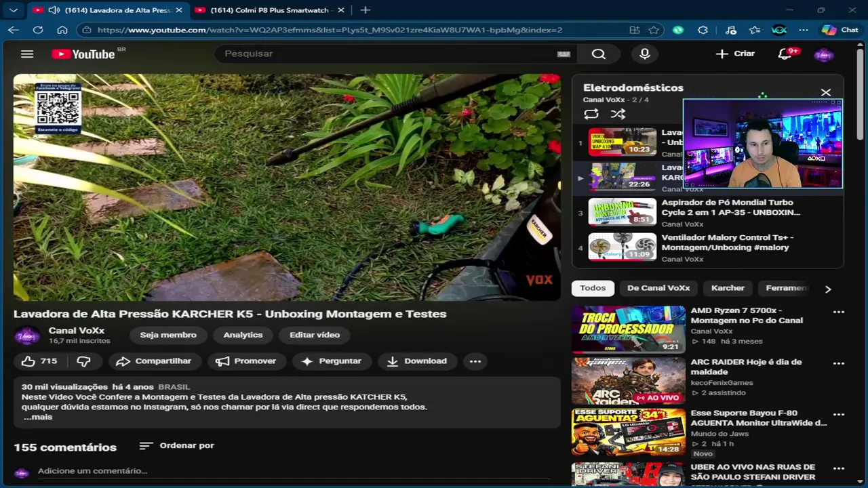
Task: Close the Colmi P8 Plus tab
Action: click(x=340, y=10)
